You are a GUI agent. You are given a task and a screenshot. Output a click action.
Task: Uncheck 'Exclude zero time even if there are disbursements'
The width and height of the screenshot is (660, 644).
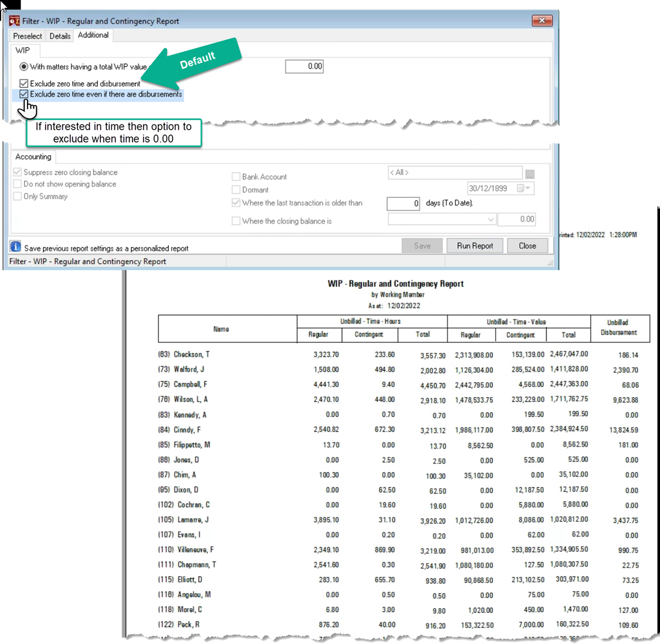click(x=24, y=94)
